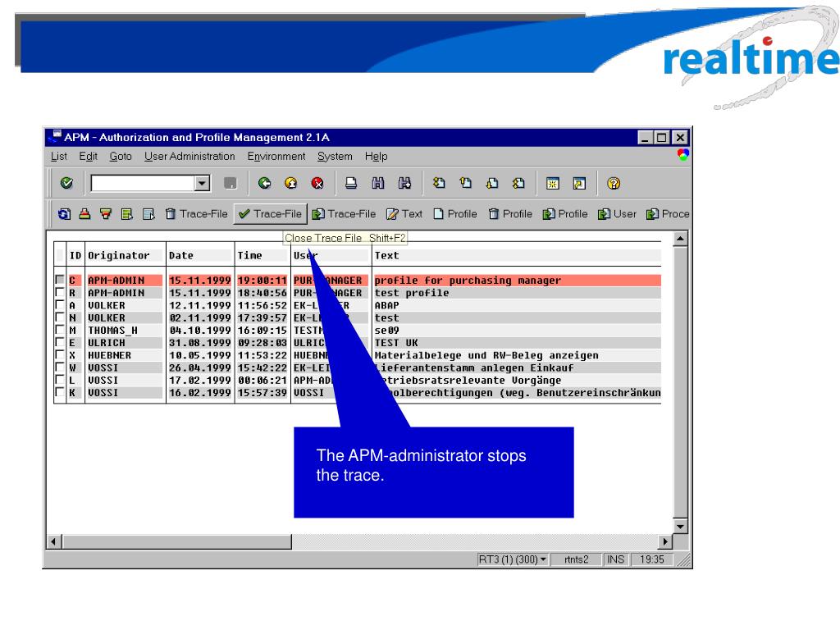Check the THOMAS_H row checkbox
Screen dimensions: 840x630
(x=60, y=330)
